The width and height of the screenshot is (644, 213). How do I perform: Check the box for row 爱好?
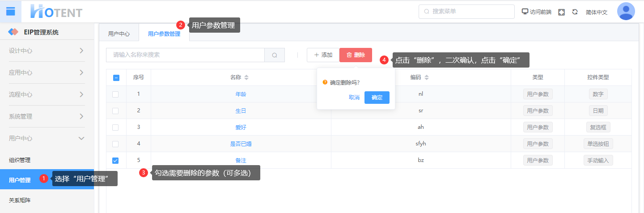pos(116,127)
